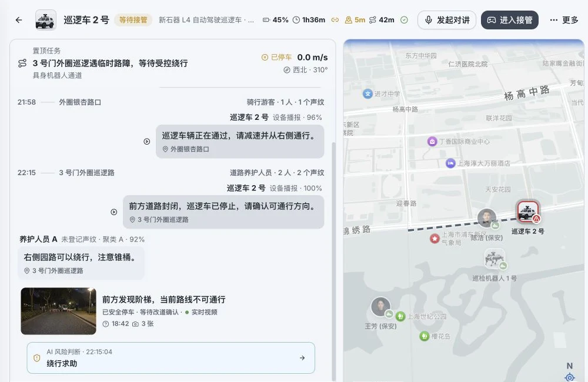Click the 丁香国际商业中心 shopping map pin

click(x=432, y=142)
